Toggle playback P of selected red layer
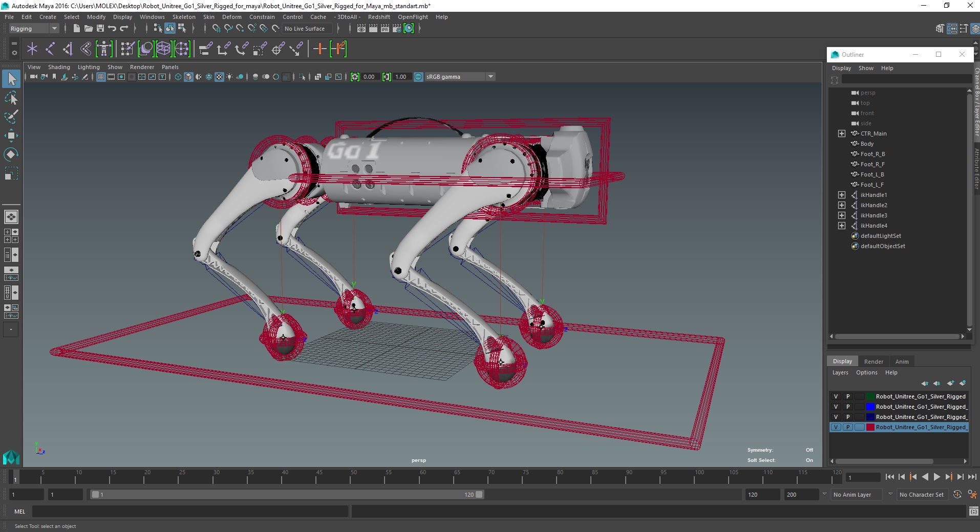This screenshot has height=532, width=980. [x=848, y=427]
